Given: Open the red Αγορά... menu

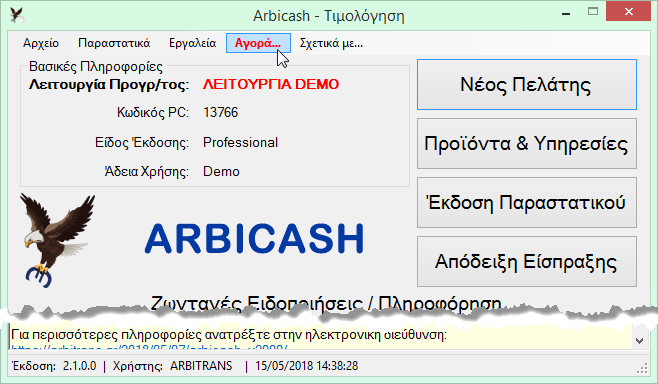Looking at the screenshot, I should (258, 43).
